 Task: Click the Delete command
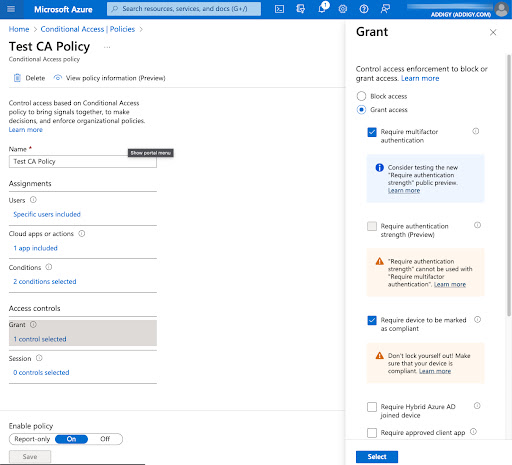click(x=29, y=78)
